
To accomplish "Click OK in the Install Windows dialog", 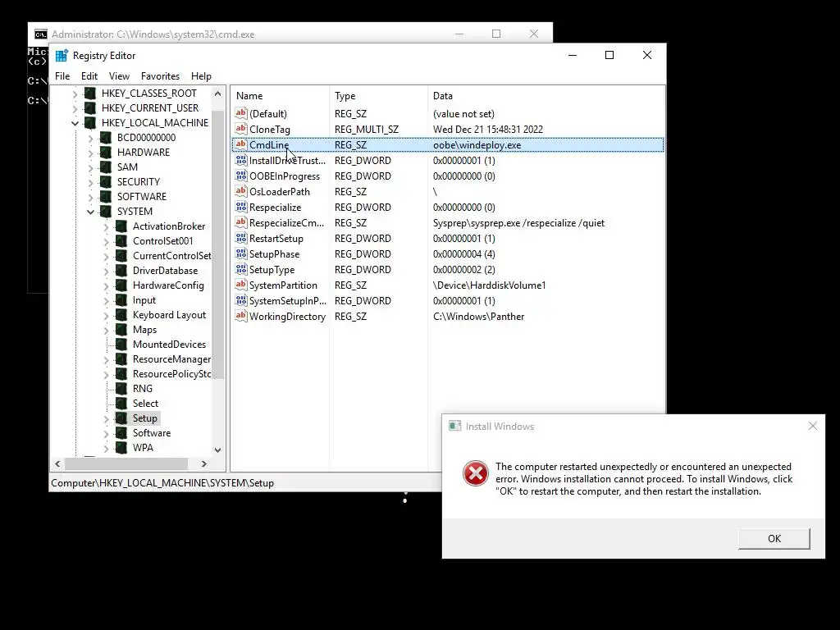I will click(774, 538).
